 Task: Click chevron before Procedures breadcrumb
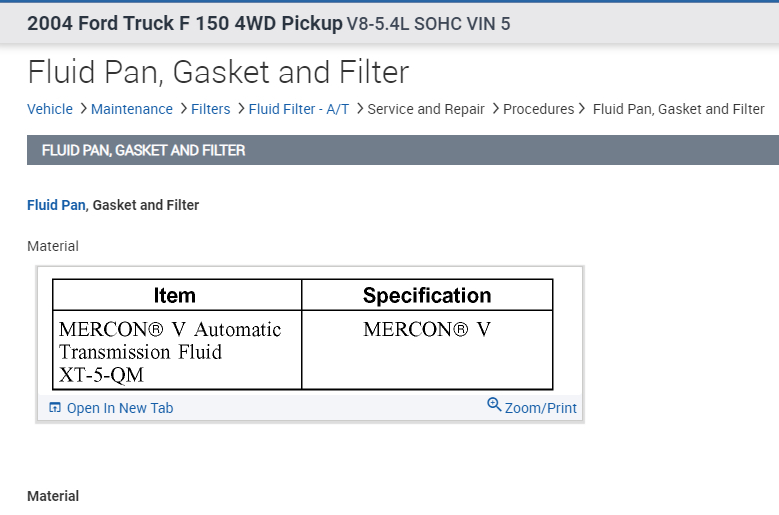pyautogui.click(x=495, y=109)
